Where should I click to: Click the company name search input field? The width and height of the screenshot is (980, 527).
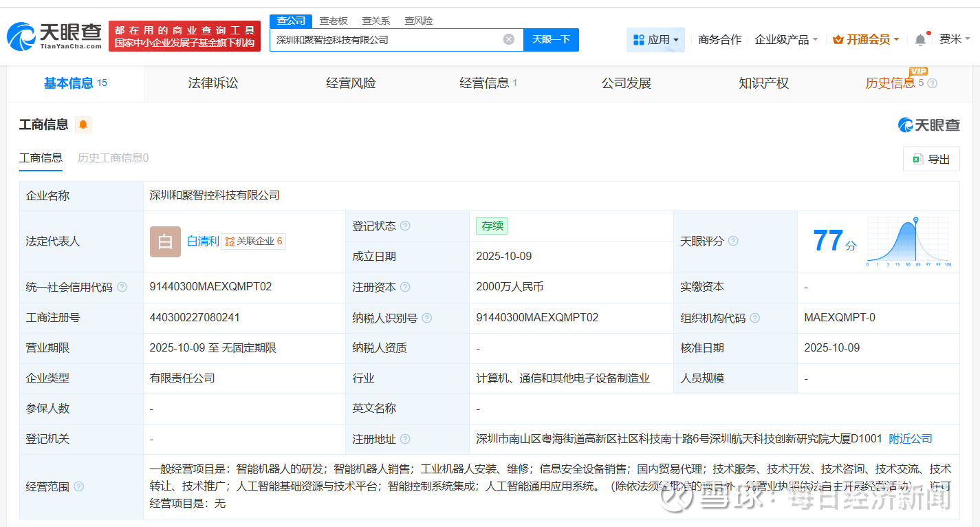pos(385,39)
